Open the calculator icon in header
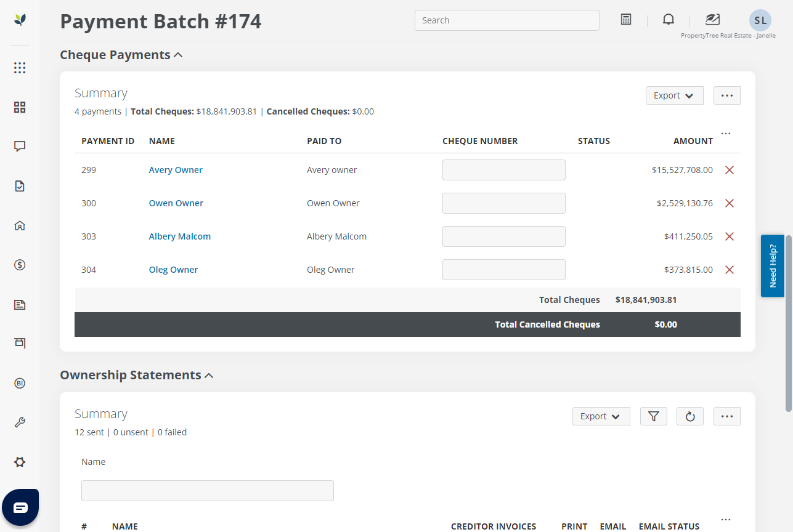Viewport: 793px width, 532px height. coord(626,20)
